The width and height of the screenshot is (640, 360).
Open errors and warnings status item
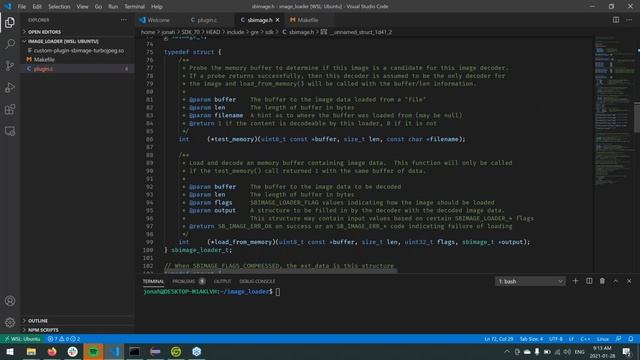[64, 339]
